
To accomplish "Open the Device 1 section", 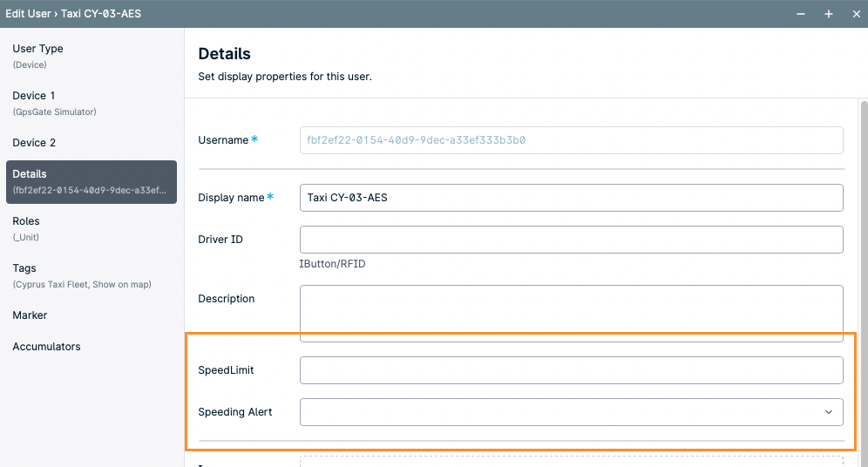I will tap(92, 103).
